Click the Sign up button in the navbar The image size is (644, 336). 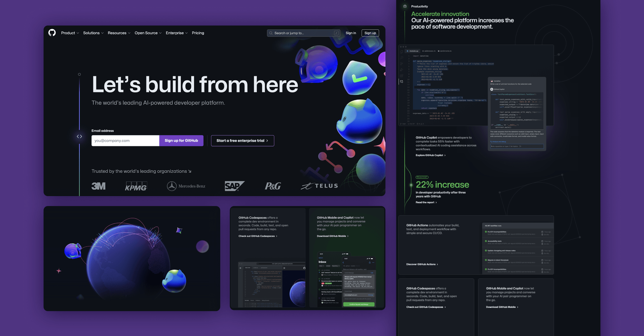click(370, 33)
